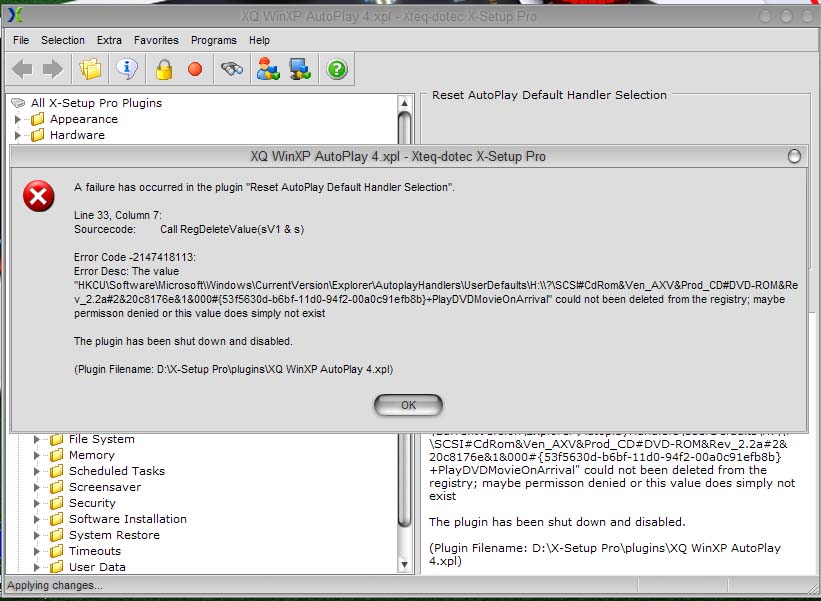Screen dimensions: 821x601
Task: Expand the Timeouts tree node
Action: point(37,551)
